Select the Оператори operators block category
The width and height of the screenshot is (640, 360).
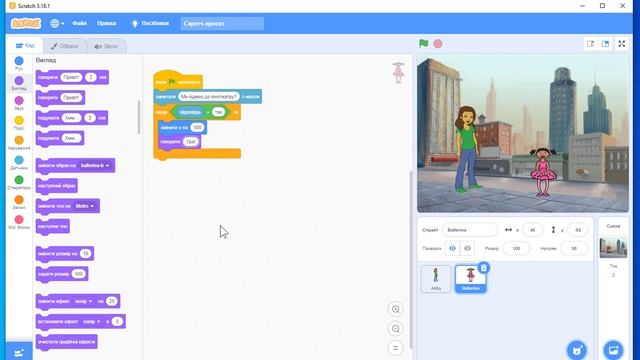coord(19,182)
